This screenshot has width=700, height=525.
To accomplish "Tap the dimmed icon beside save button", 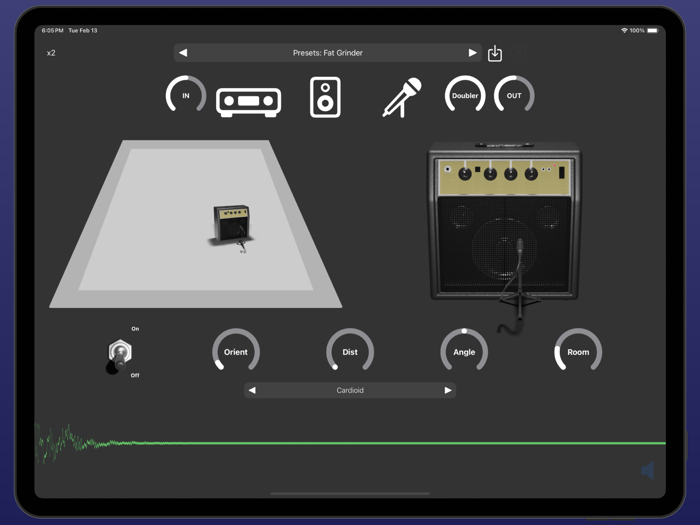I will [x=518, y=53].
